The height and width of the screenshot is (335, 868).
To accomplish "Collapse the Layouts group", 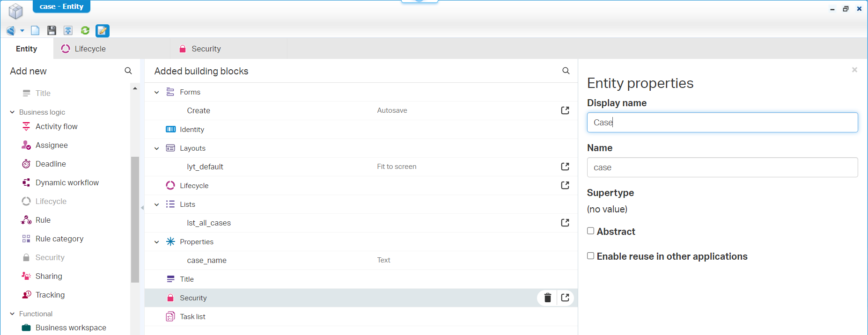I will pos(157,148).
